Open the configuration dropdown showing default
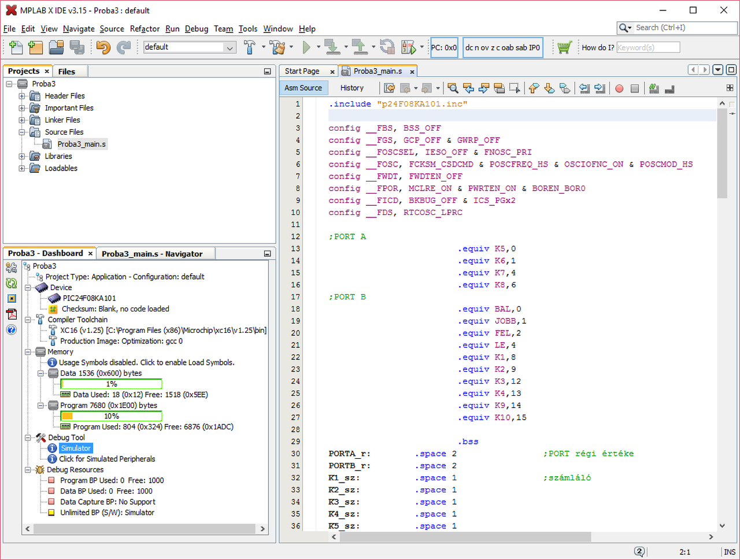Viewport: 740px width, 560px height. pyautogui.click(x=190, y=47)
